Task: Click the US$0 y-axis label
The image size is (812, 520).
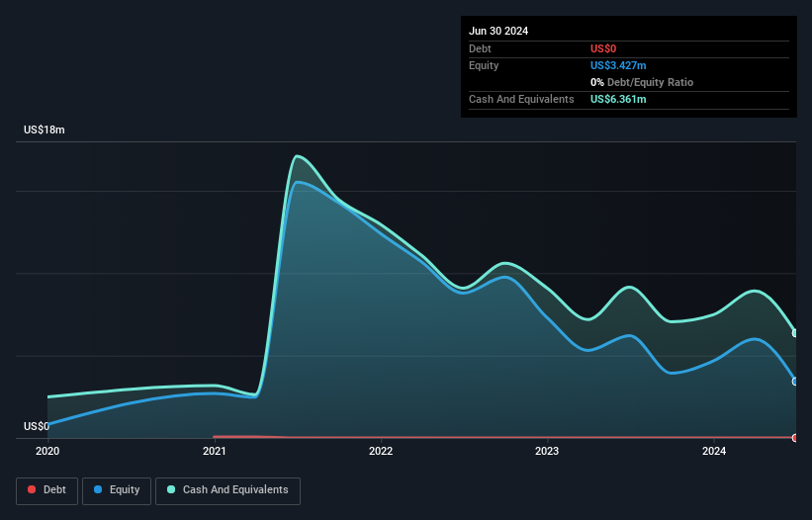Action: (37, 426)
